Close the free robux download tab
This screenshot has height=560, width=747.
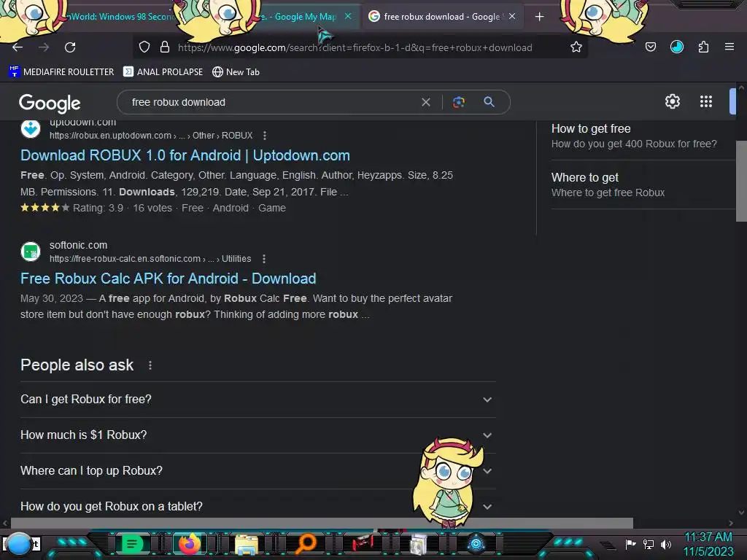pos(512,16)
